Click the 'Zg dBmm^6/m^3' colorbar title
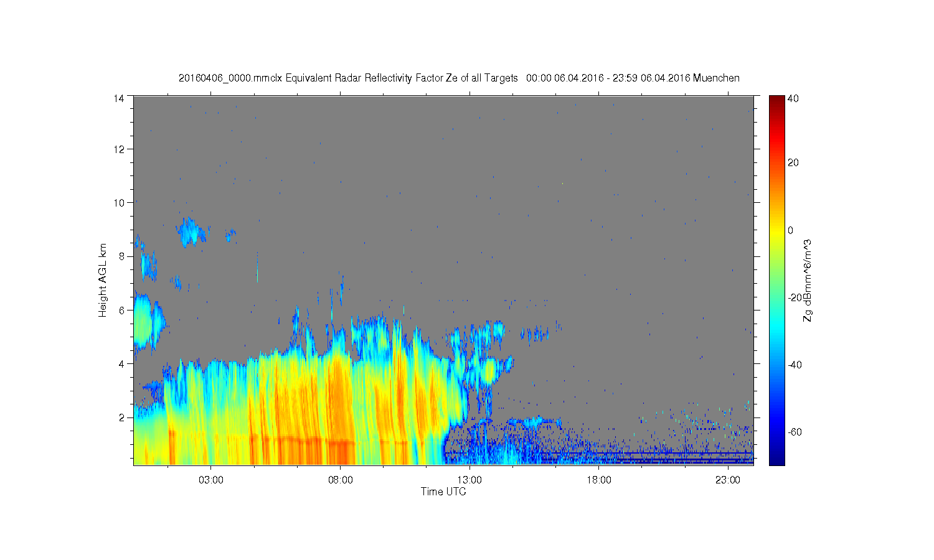 coord(808,280)
